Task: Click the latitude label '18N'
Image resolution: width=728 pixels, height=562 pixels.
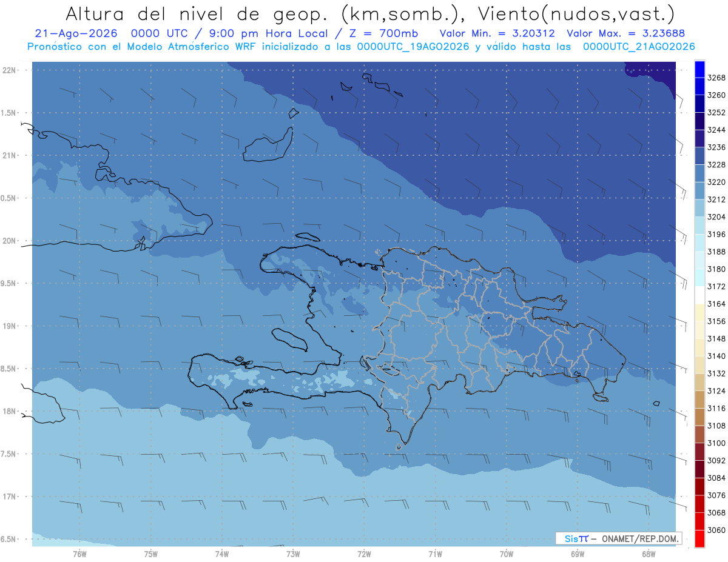Action: point(10,411)
